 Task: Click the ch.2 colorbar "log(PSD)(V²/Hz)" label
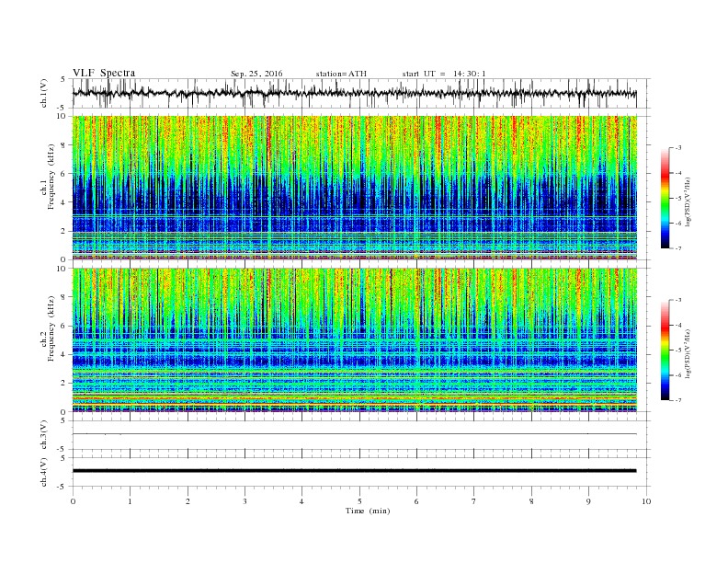pos(688,353)
